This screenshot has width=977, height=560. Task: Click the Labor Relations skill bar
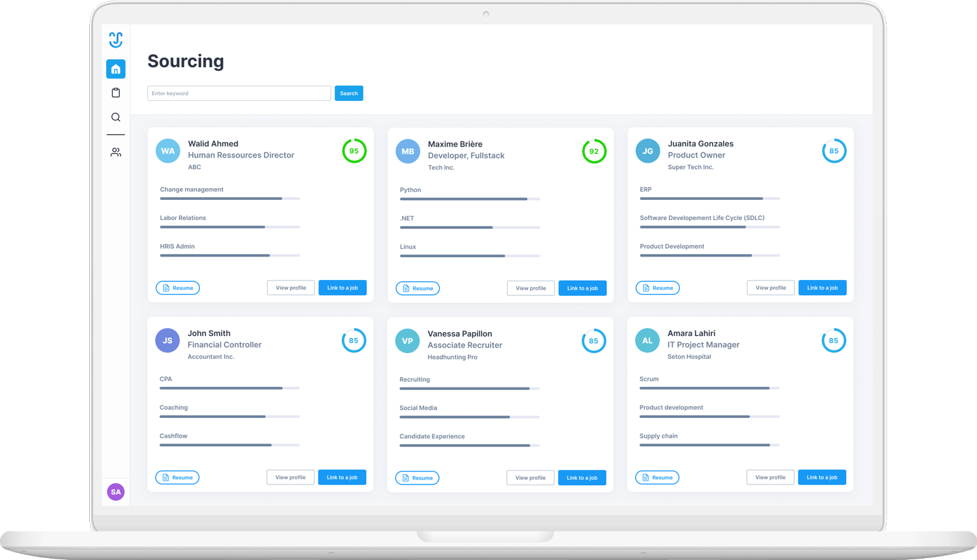[x=230, y=227]
